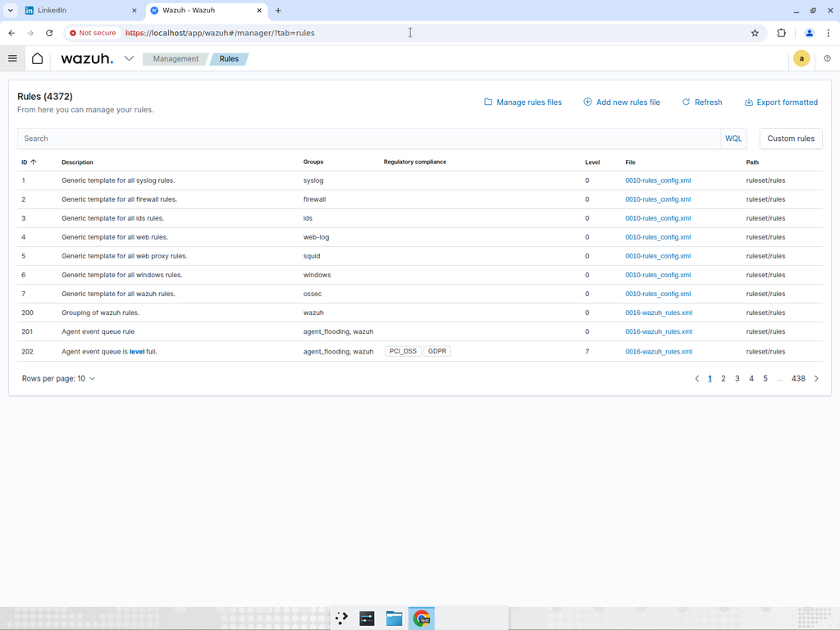Viewport: 840px width, 630px height.
Task: Go to page 2
Action: [724, 379]
